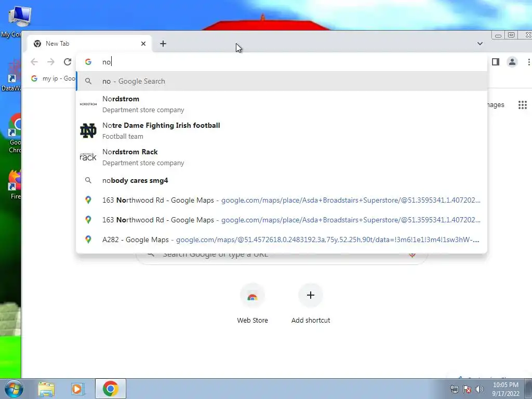Open the profile avatar menu

tap(512, 62)
